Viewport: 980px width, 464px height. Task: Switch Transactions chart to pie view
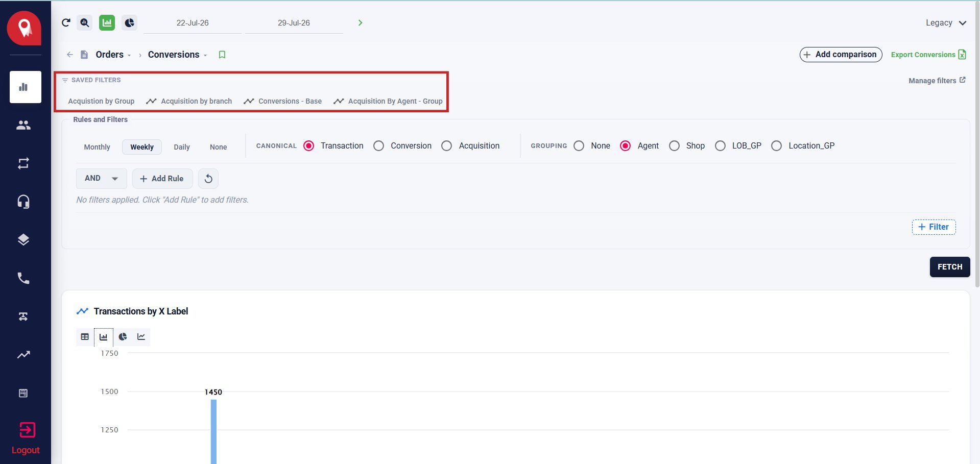[123, 337]
